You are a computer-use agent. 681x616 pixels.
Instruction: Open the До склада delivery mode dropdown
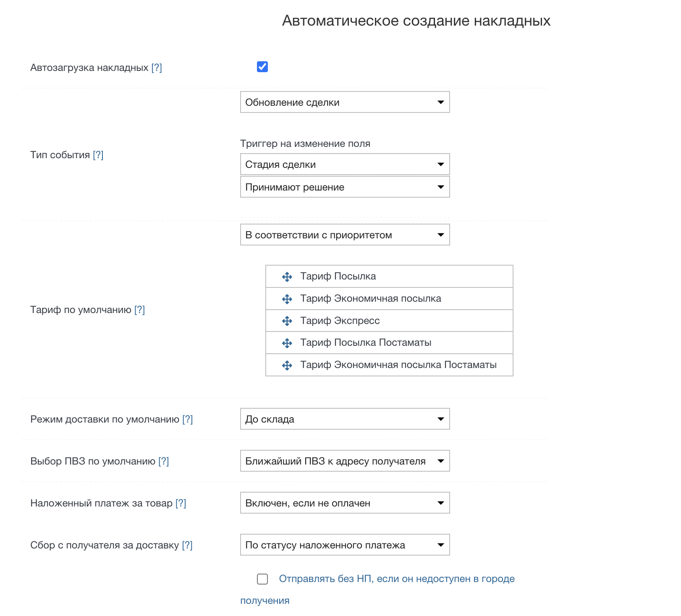coord(345,419)
